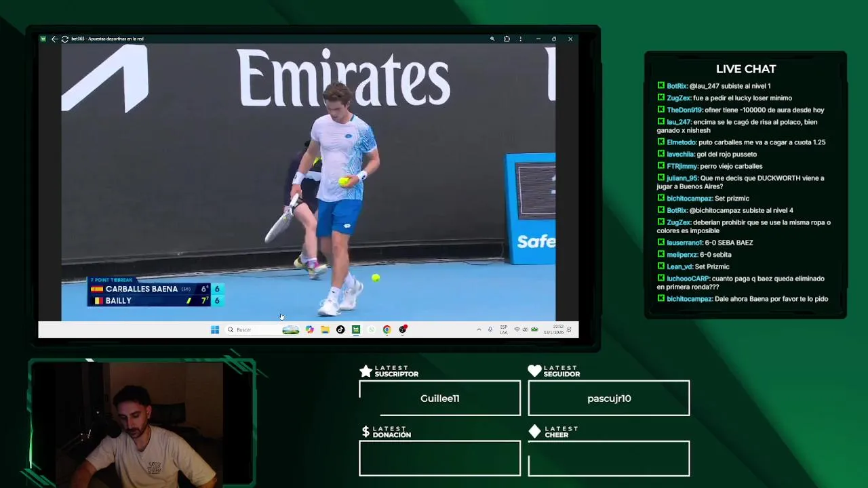The image size is (868, 488).
Task: Open the ESP LAA language switcher
Action: pyautogui.click(x=503, y=329)
